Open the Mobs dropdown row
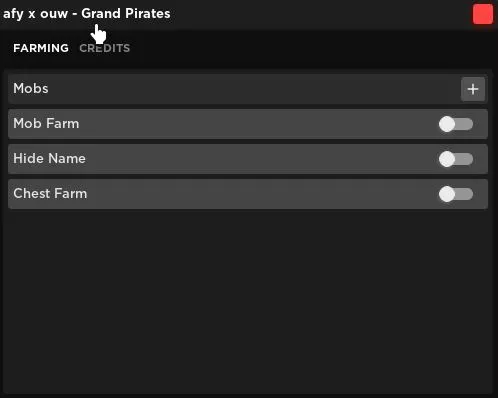The height and width of the screenshot is (398, 498). tap(248, 89)
